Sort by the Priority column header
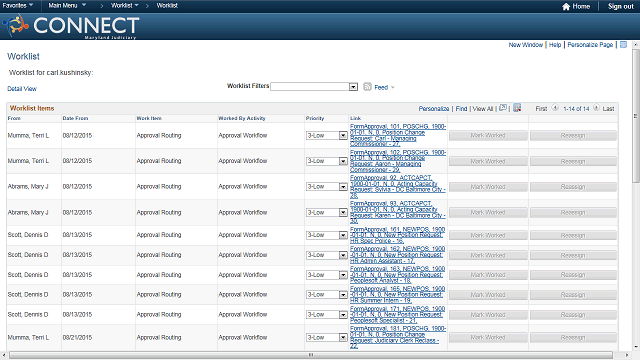 315,118
